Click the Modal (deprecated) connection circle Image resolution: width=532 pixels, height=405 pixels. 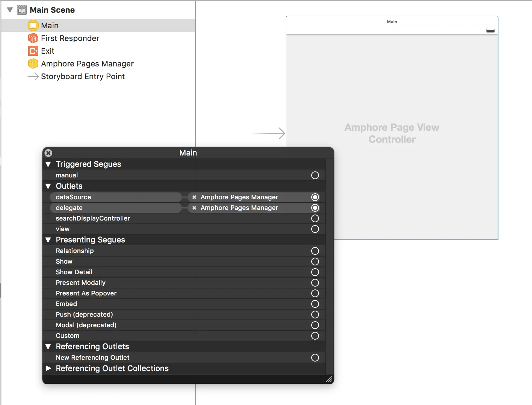tap(315, 325)
